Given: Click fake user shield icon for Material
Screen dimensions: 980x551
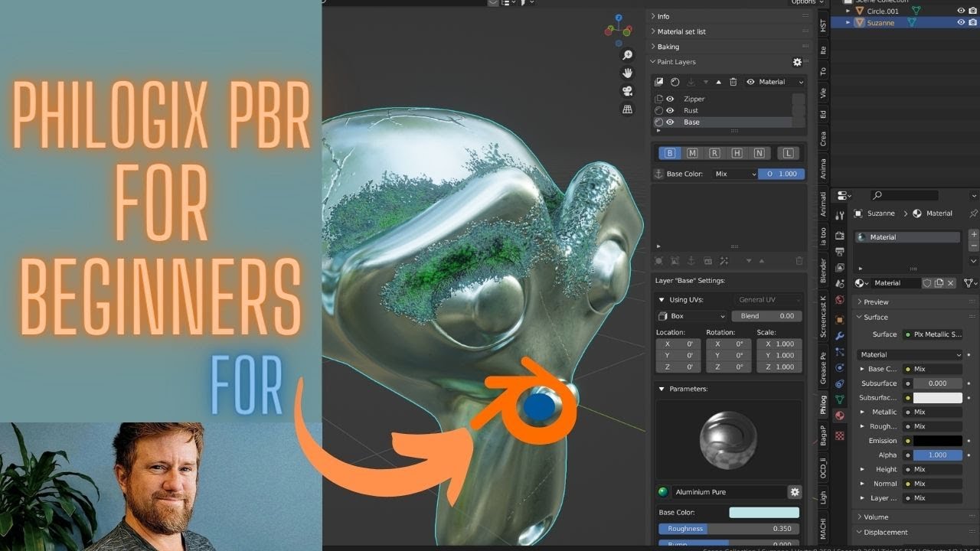Looking at the screenshot, I should 927,283.
